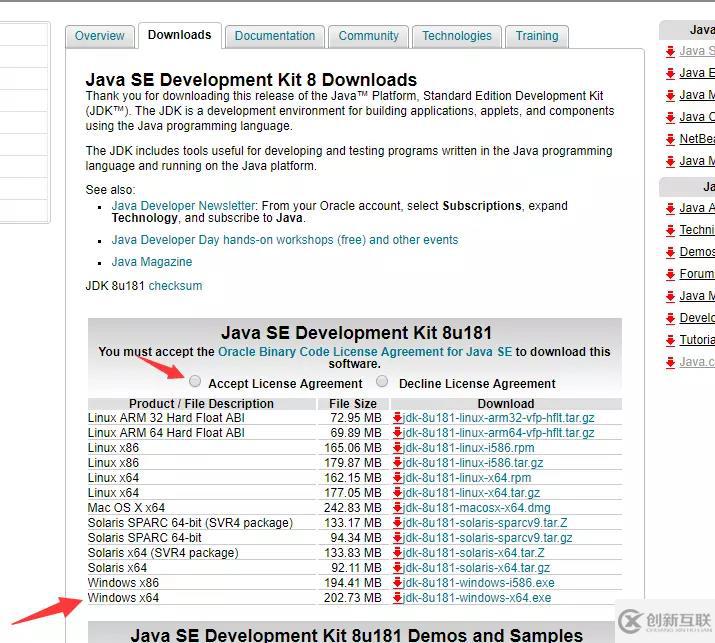Image resolution: width=715 pixels, height=643 pixels.
Task: Download jdk-8u181-linux-i586.rpm file
Action: 468,448
